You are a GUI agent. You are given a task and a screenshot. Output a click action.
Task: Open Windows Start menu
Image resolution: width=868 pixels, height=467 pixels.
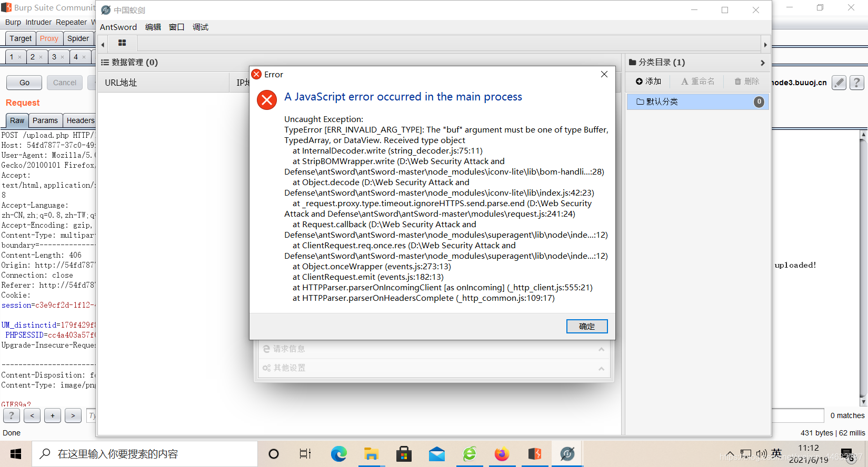[16, 454]
